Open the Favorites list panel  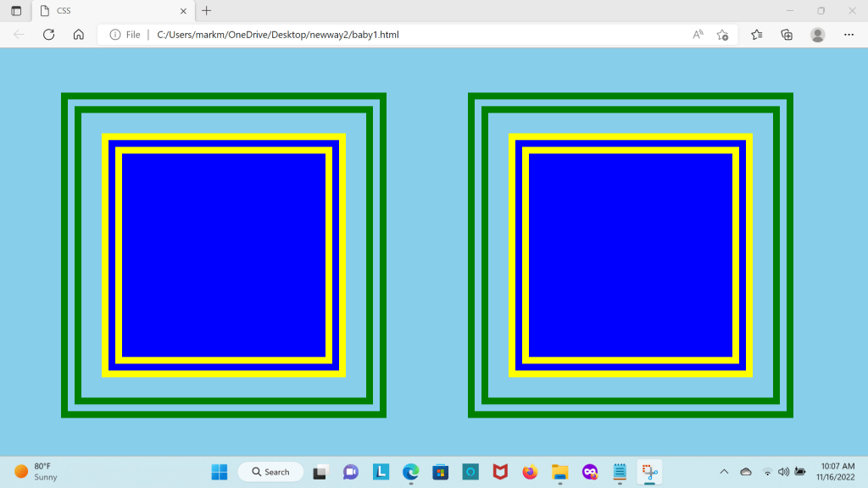coord(757,35)
